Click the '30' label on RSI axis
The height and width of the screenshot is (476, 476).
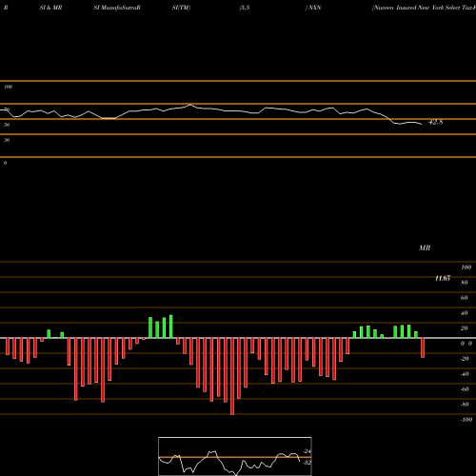7,140
